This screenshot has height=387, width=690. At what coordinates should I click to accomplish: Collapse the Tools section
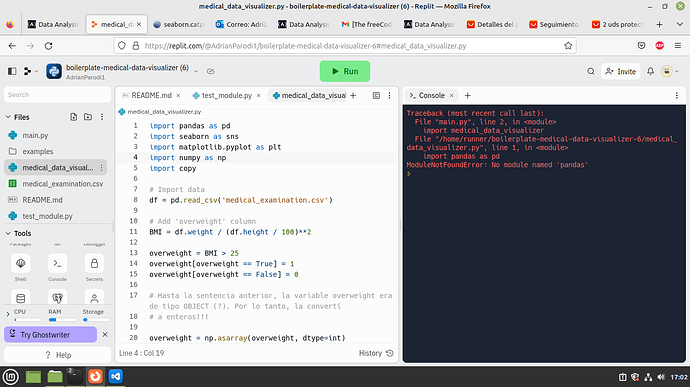(x=8, y=233)
